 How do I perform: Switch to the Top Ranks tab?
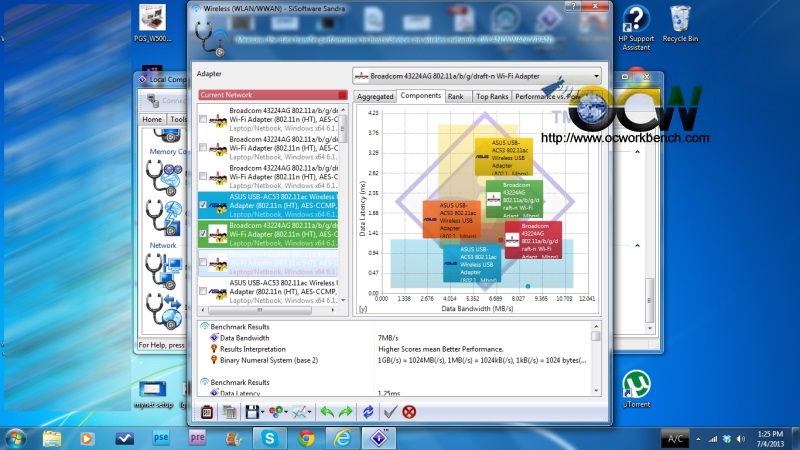pyautogui.click(x=492, y=96)
